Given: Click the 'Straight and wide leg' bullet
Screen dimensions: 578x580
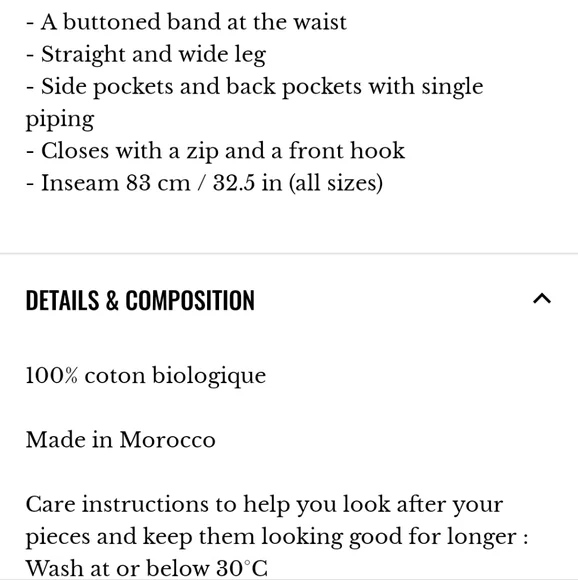Looking at the screenshot, I should [x=146, y=55].
